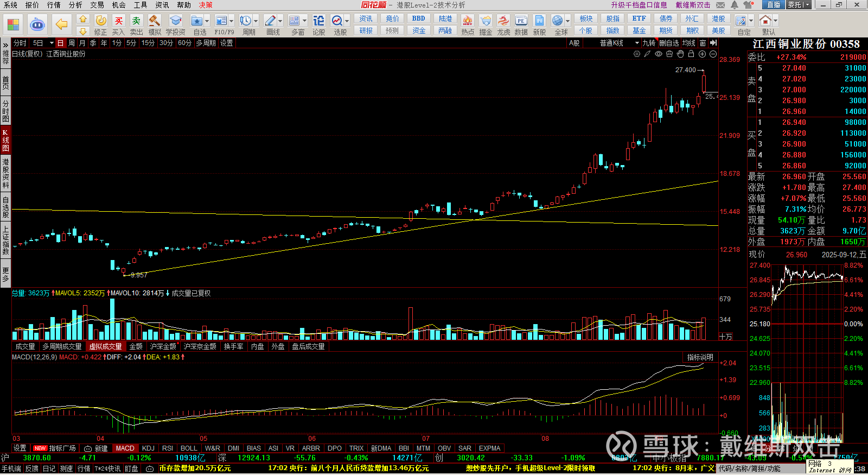Click the ETF toolbar button
The width and height of the screenshot is (868, 475).
tap(639, 18)
